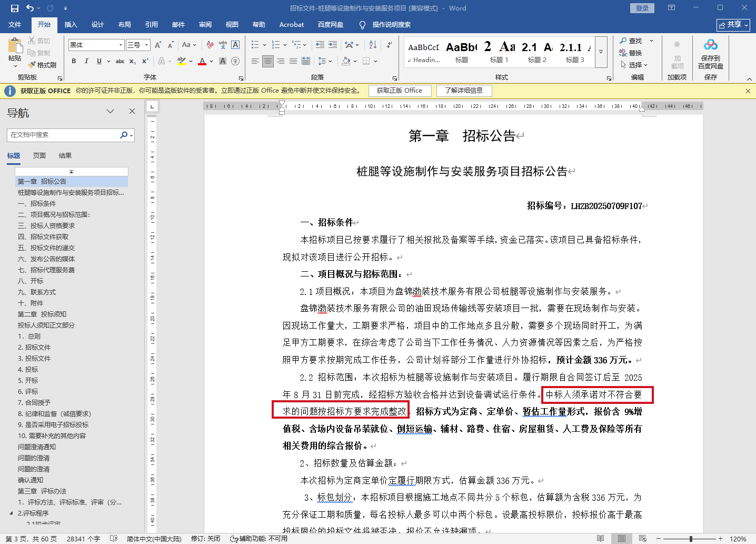
Task: Click the 了解详细信息 button
Action: (464, 91)
